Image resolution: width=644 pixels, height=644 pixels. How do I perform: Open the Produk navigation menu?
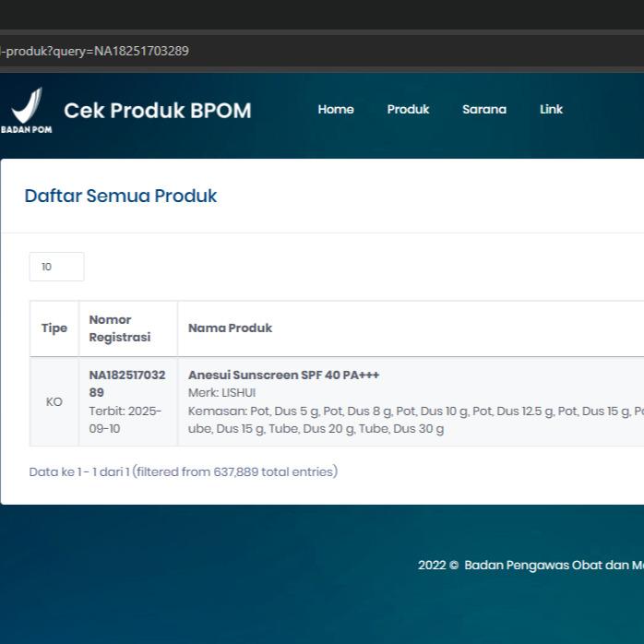pos(408,110)
